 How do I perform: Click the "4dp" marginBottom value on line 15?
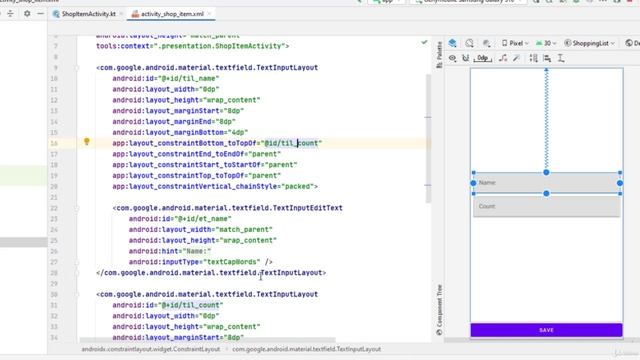(x=238, y=133)
